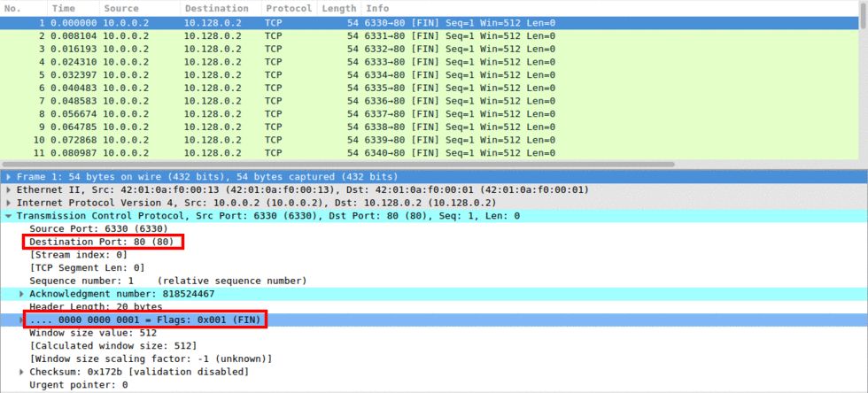Sort packets by the Time column header
The width and height of the screenshot is (868, 393).
pyautogui.click(x=73, y=8)
